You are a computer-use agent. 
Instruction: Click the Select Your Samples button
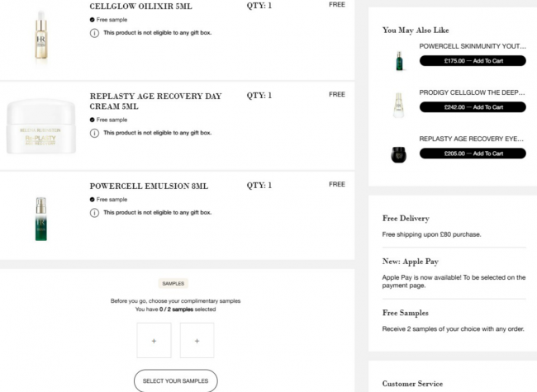click(x=176, y=380)
